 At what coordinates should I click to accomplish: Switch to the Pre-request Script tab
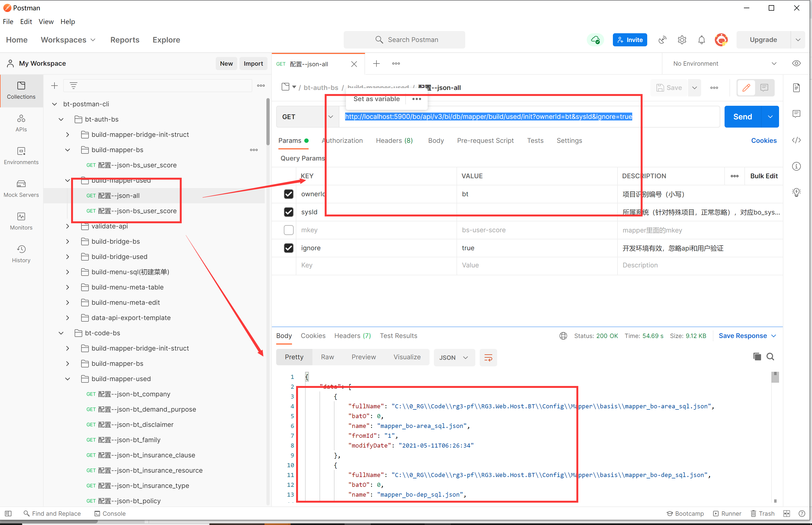click(485, 140)
